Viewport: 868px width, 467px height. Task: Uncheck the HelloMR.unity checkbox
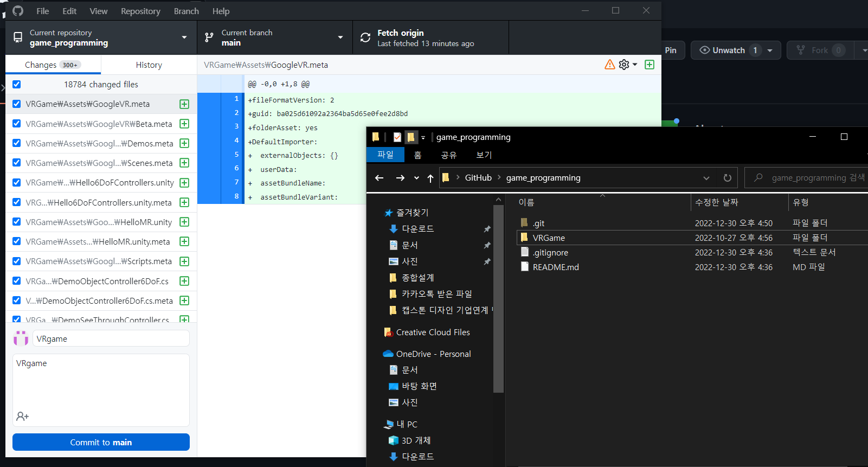[x=16, y=222]
